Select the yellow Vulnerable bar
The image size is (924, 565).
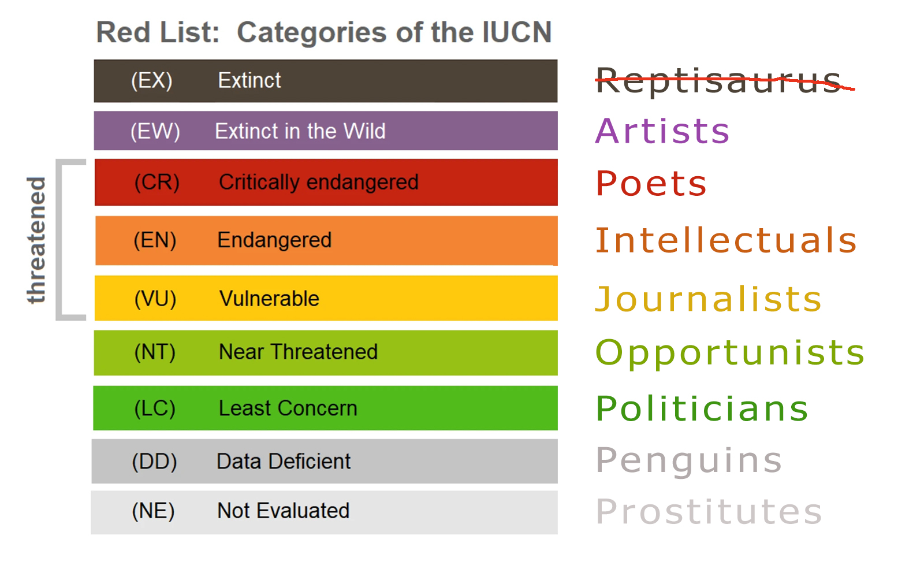[326, 298]
